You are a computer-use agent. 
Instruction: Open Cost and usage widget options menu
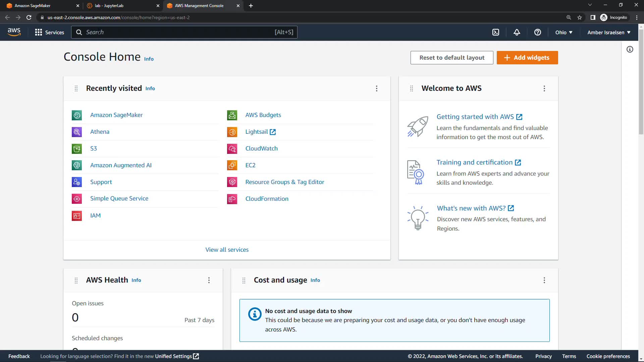(544, 280)
